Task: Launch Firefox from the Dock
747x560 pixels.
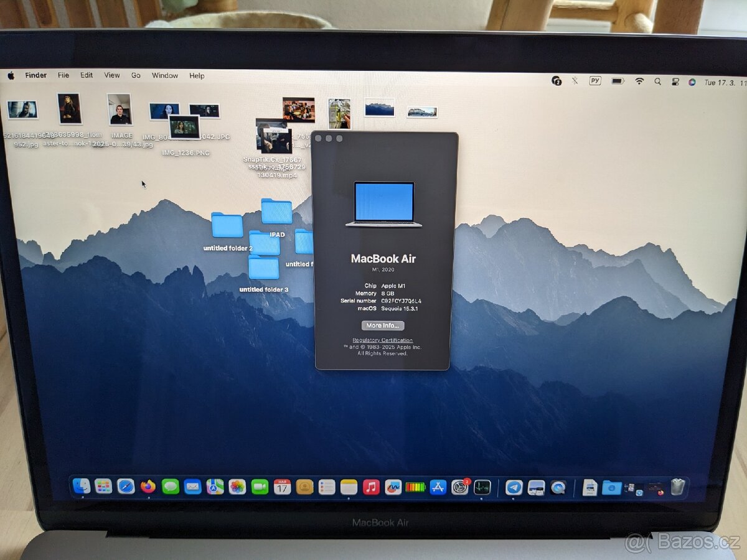Action: click(x=148, y=486)
